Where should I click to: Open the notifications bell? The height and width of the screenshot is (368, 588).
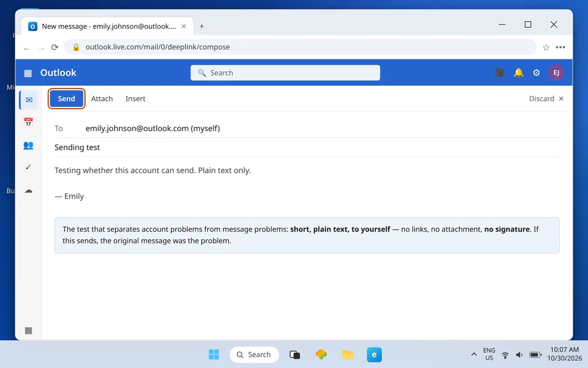coord(519,72)
